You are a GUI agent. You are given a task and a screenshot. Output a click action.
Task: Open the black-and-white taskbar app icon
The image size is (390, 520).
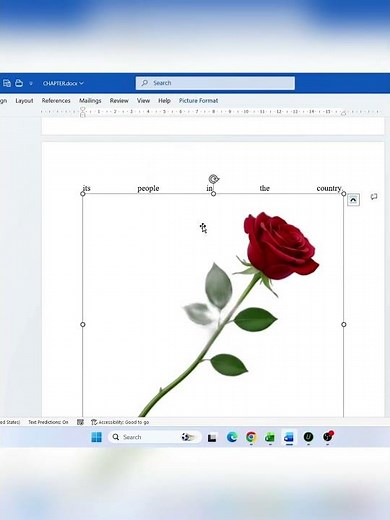212,437
